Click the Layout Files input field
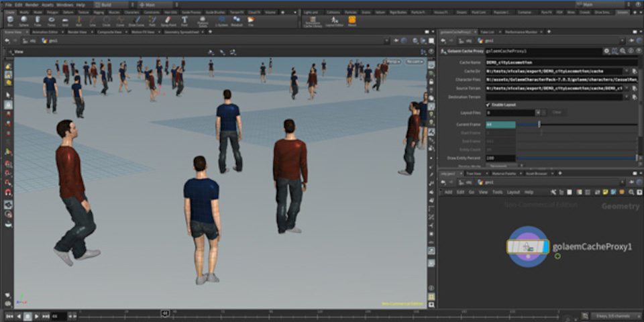This screenshot has height=322, width=644. (x=510, y=112)
